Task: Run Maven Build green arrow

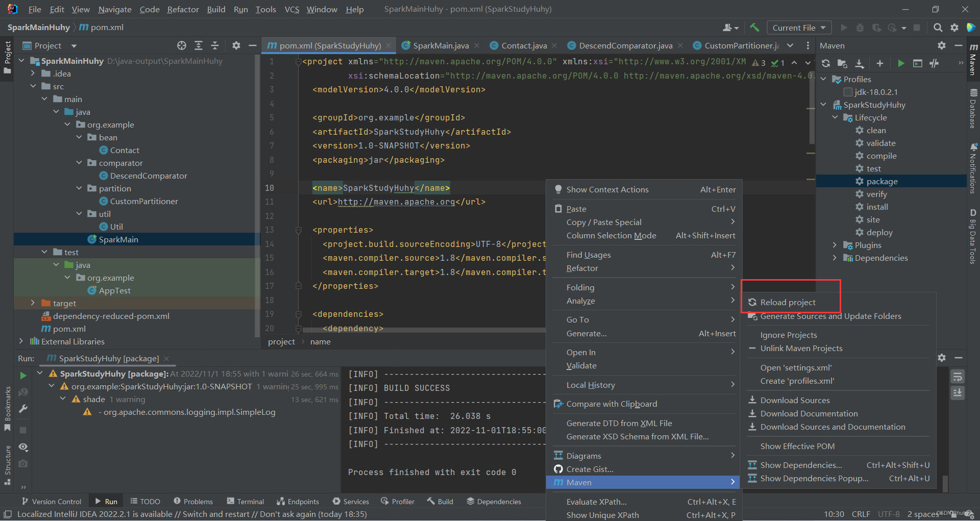Action: [901, 63]
